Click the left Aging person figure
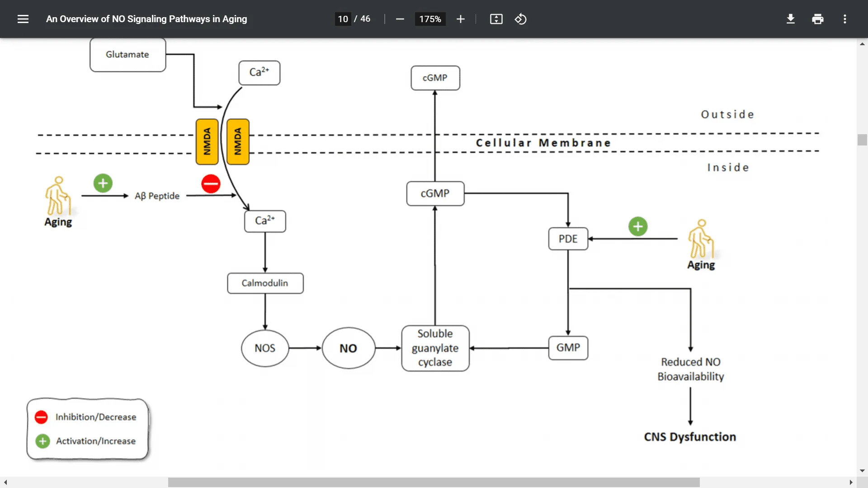 (x=58, y=196)
